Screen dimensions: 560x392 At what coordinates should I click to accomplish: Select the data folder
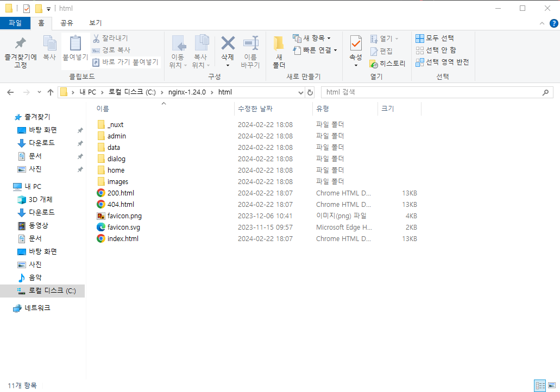(114, 148)
